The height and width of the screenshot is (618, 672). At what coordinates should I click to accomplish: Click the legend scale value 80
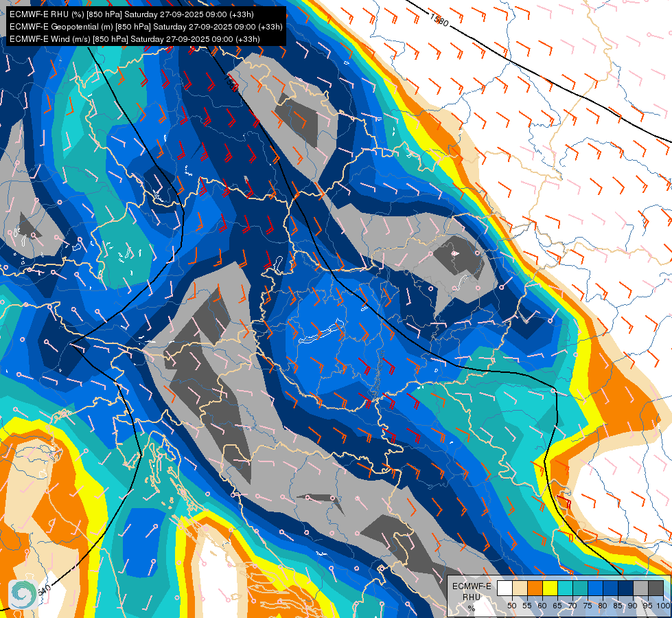pyautogui.click(x=603, y=606)
